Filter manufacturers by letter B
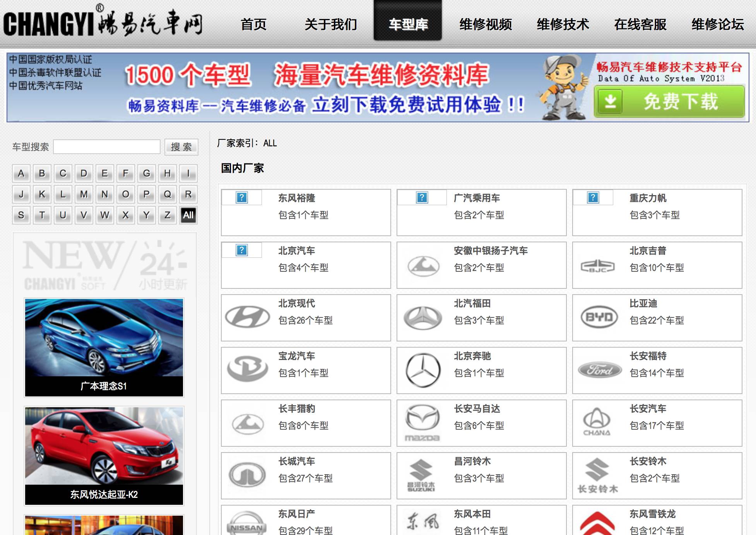 tap(42, 173)
